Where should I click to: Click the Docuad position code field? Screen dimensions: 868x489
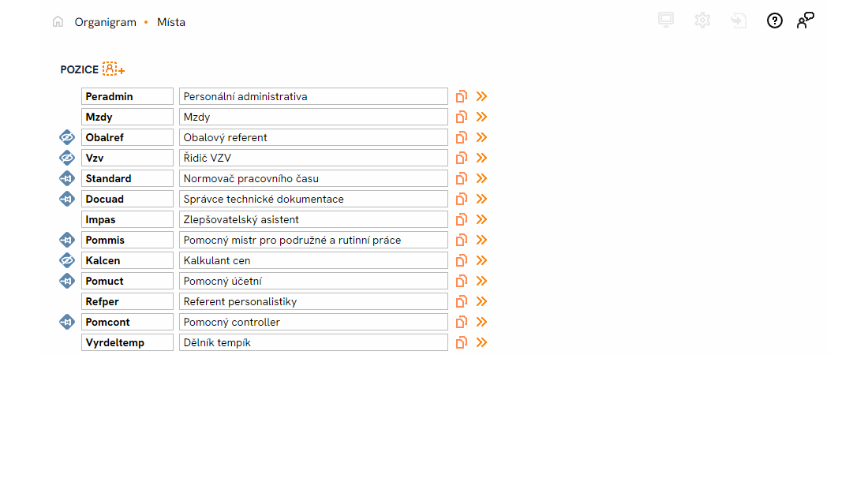[127, 199]
